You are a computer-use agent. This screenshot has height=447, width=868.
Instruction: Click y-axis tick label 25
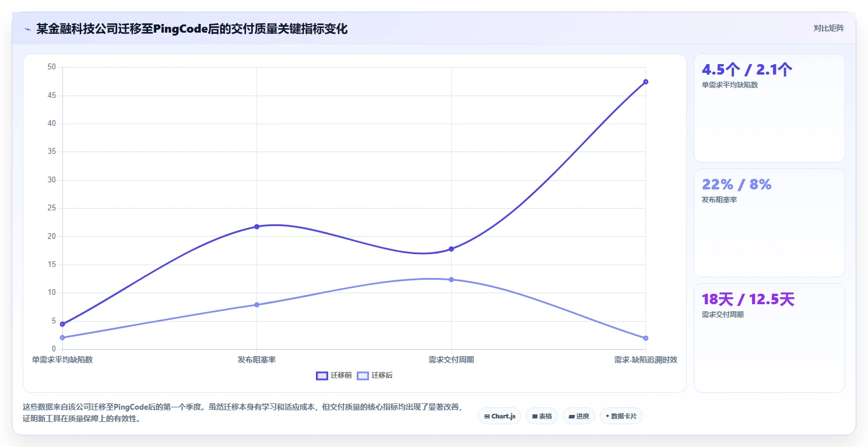point(51,208)
